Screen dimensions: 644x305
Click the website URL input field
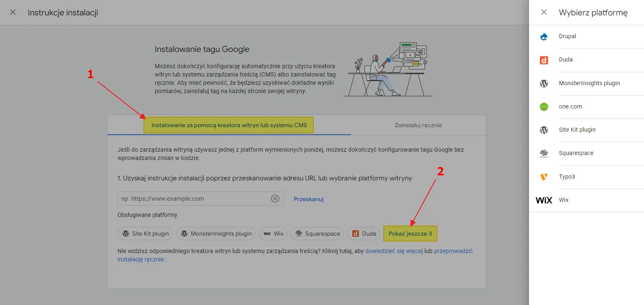[x=200, y=199]
